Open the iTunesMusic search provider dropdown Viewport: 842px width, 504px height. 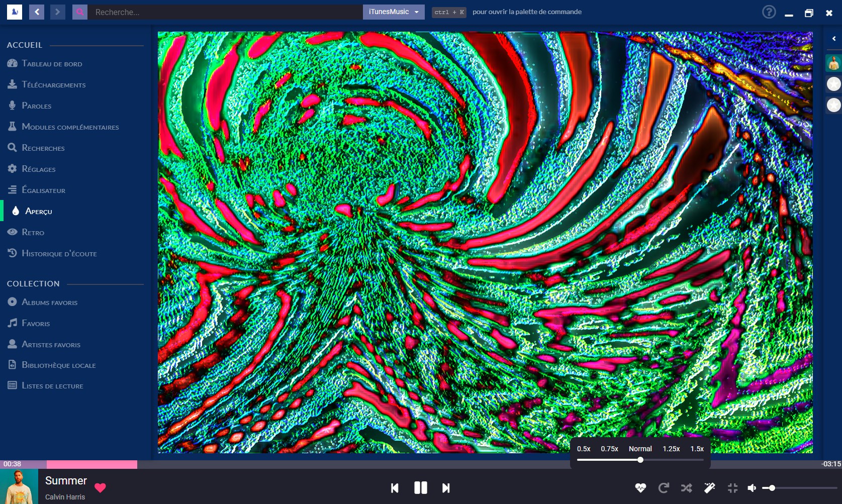[x=394, y=12]
